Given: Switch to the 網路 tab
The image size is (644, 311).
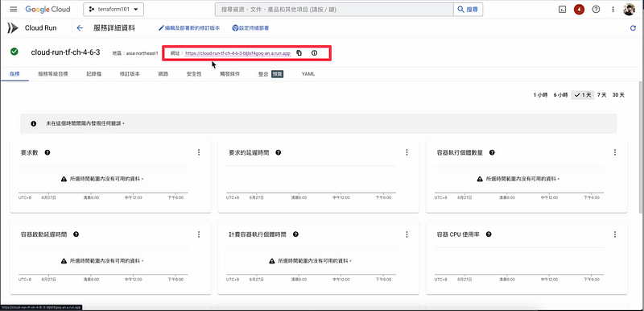Looking at the screenshot, I should pos(163,74).
